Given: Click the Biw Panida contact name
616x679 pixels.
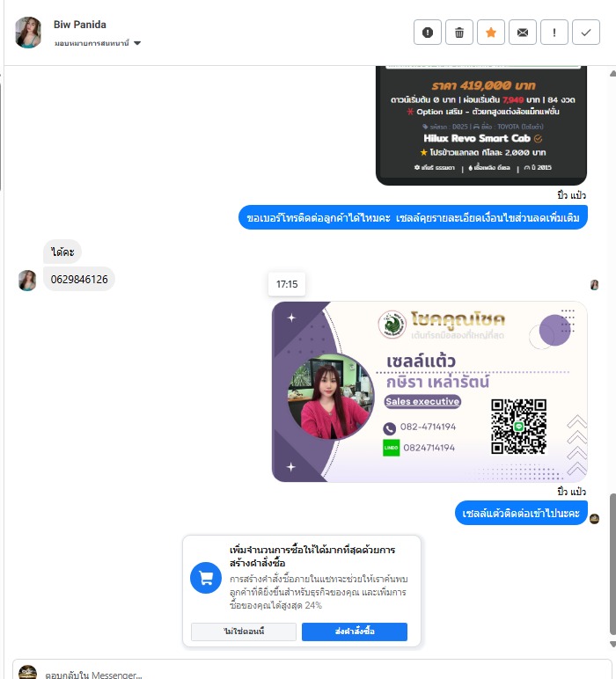Looking at the screenshot, I should pyautogui.click(x=80, y=25).
